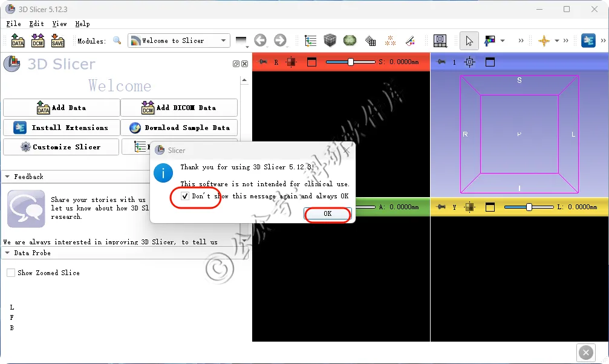Open the Help menu
609x364 pixels.
(82, 24)
